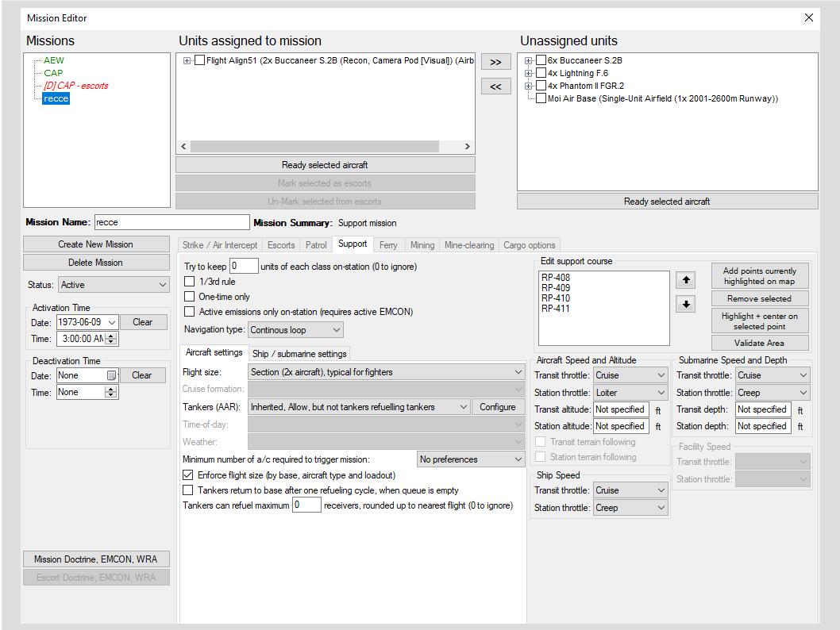
Task: Assign units using the >> arrow button
Action: click(x=495, y=62)
